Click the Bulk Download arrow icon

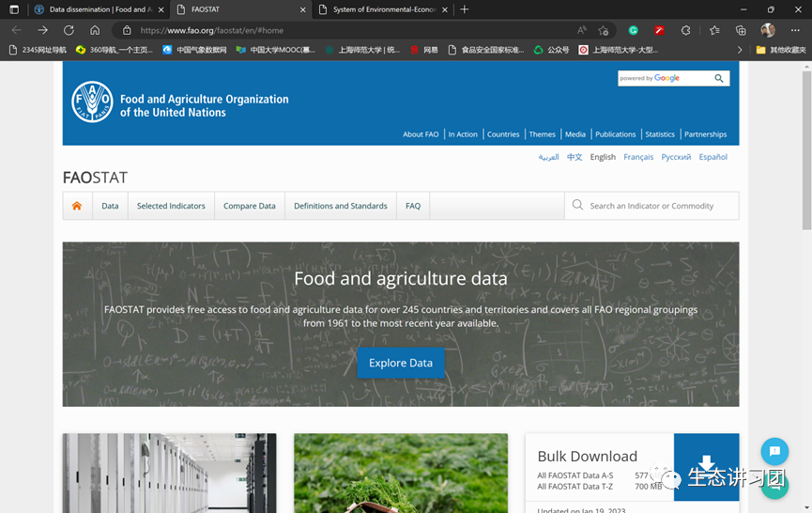coord(706,466)
